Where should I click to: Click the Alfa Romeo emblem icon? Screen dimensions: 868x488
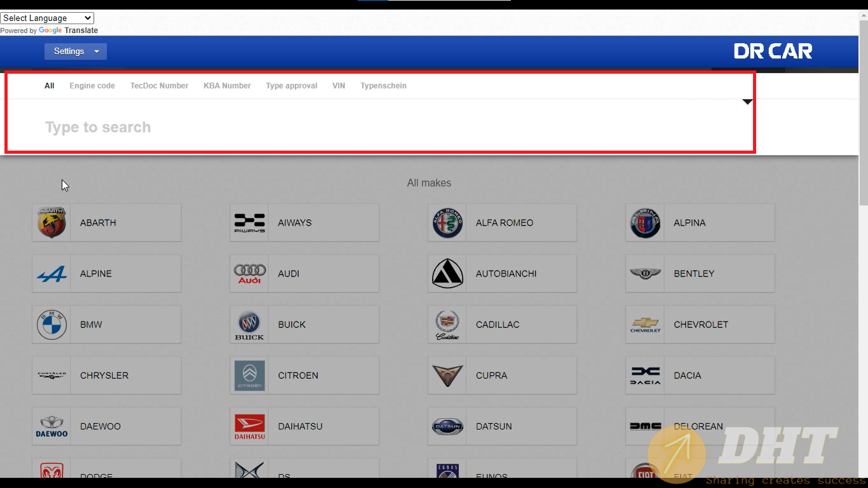(x=447, y=222)
